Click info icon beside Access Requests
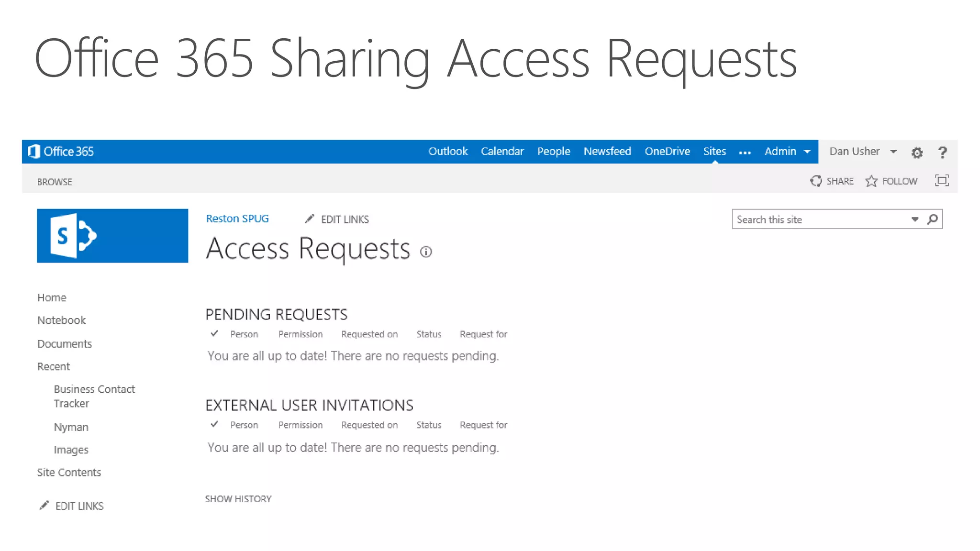Image resolution: width=980 pixels, height=551 pixels. (x=426, y=252)
